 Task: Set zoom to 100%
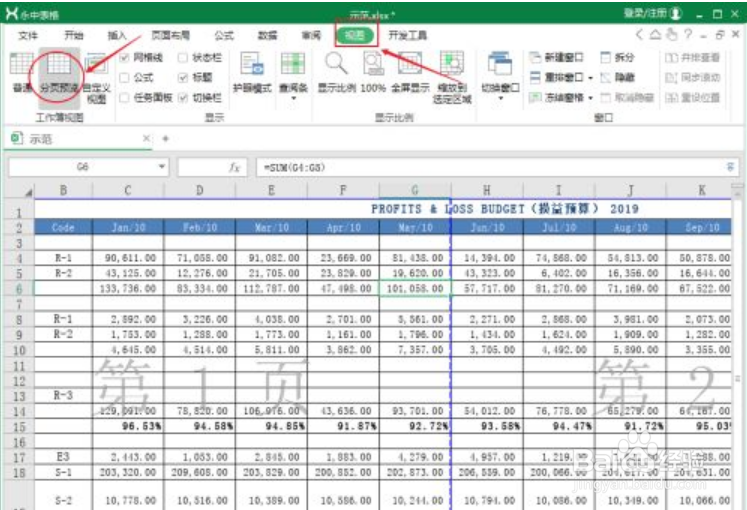click(373, 72)
